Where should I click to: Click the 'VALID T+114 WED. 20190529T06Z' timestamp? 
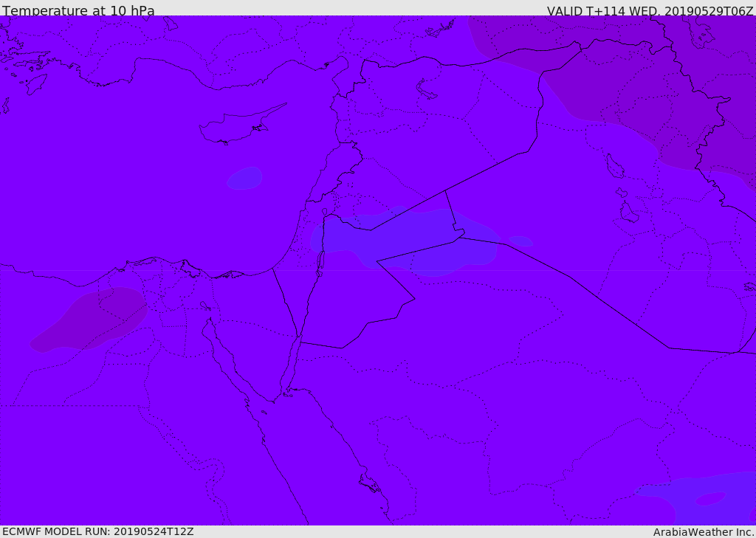[650, 10]
